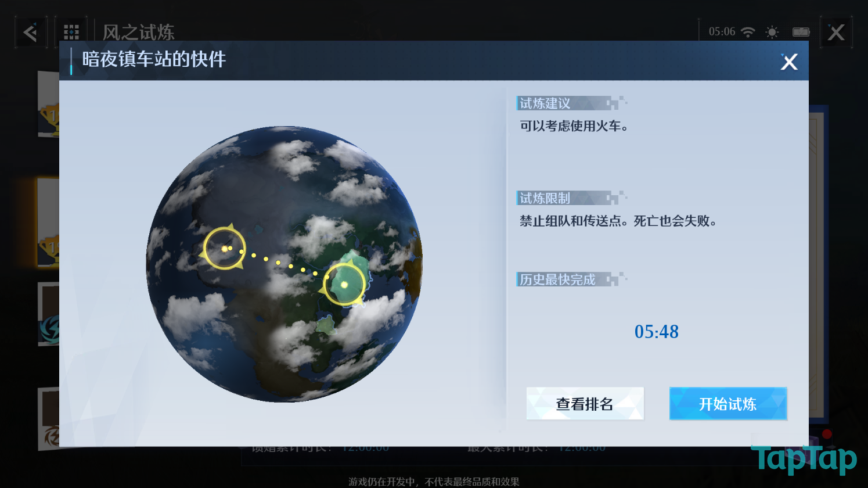Click the lightning emblem card behind the dialog
Viewport: 868px width, 488px height.
[49, 314]
